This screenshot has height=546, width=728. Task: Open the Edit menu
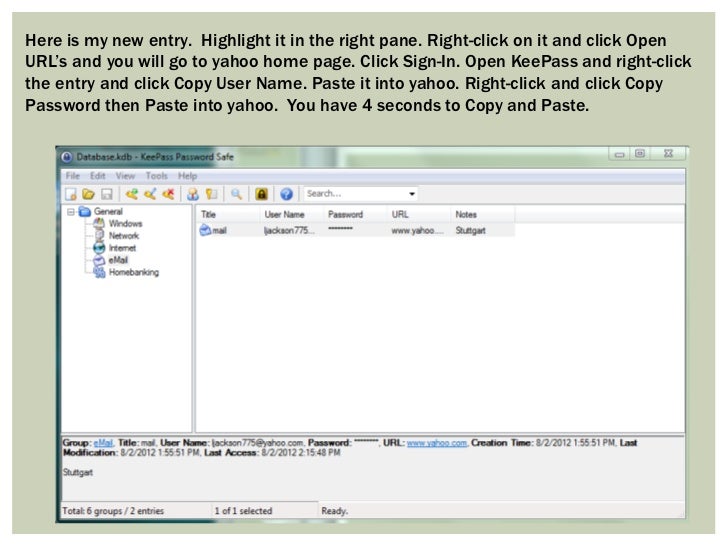98,176
